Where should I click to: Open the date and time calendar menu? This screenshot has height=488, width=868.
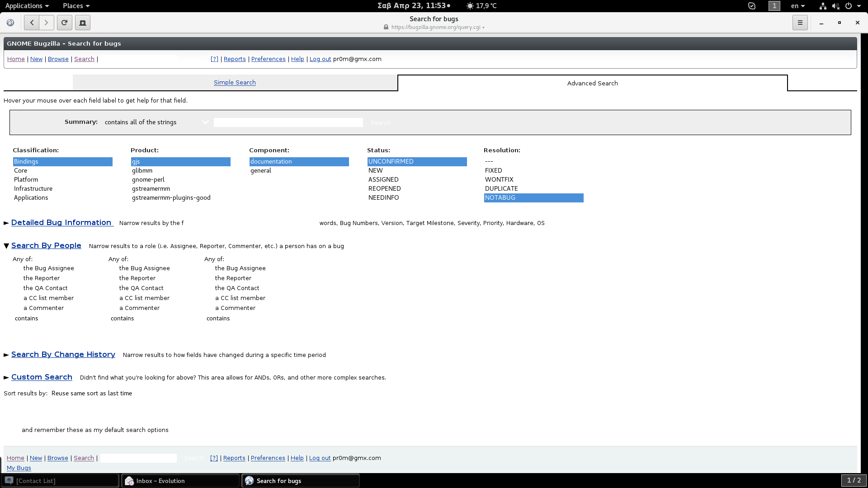414,6
